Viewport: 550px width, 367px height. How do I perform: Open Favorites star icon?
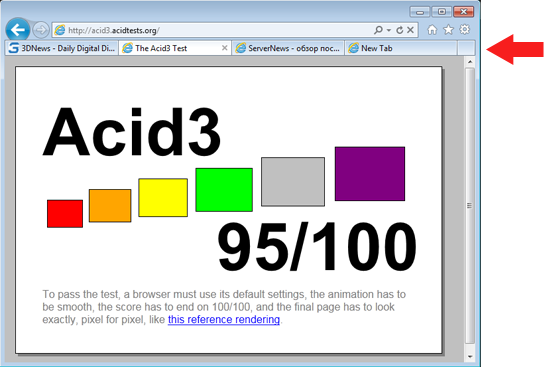(448, 30)
